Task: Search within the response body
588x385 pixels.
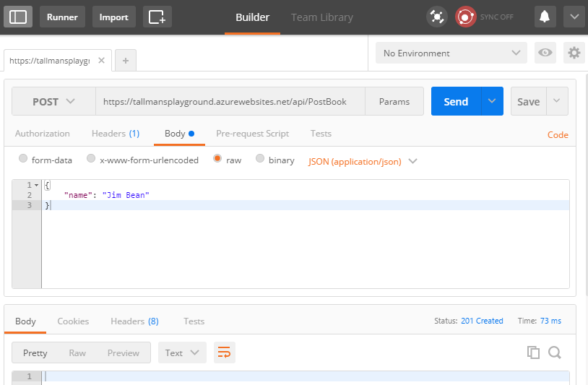Action: [555, 352]
